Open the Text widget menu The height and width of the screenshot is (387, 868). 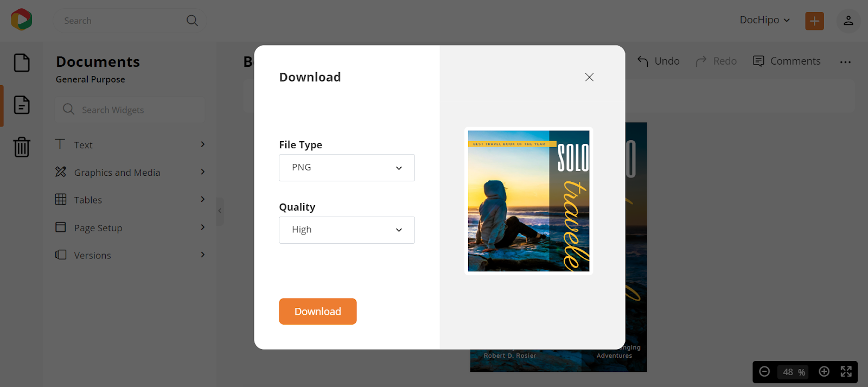pos(130,144)
